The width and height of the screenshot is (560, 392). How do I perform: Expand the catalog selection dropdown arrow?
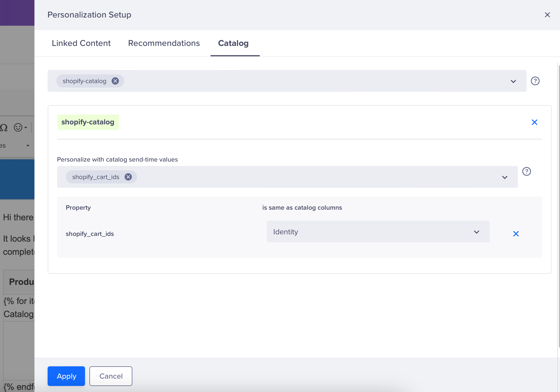(x=513, y=81)
